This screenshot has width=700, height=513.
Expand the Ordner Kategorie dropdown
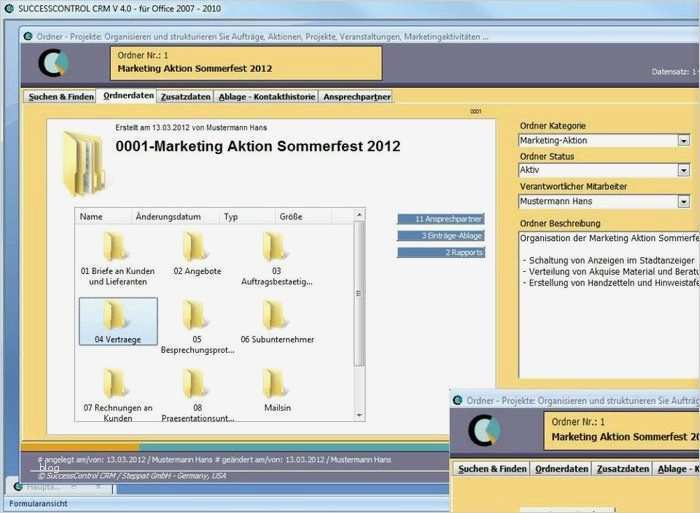pos(684,141)
